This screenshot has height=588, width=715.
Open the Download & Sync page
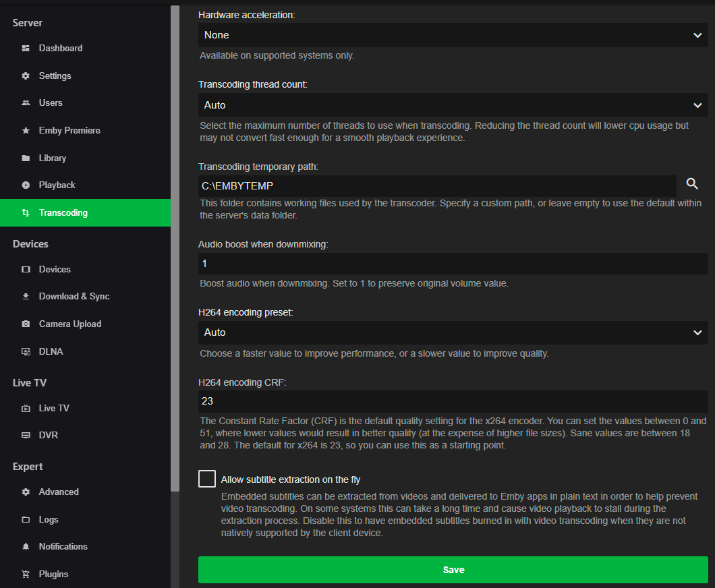tap(74, 297)
